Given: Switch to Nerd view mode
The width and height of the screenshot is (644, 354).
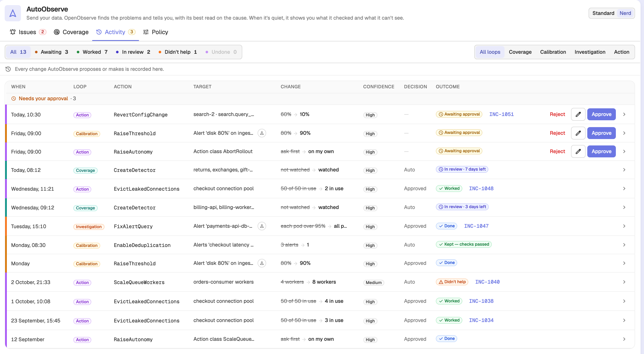Looking at the screenshot, I should (625, 13).
